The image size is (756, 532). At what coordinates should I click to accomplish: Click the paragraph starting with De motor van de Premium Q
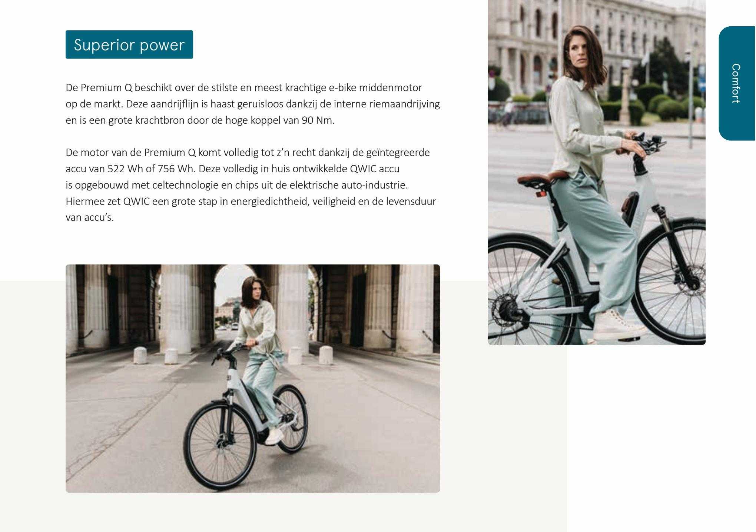point(251,184)
